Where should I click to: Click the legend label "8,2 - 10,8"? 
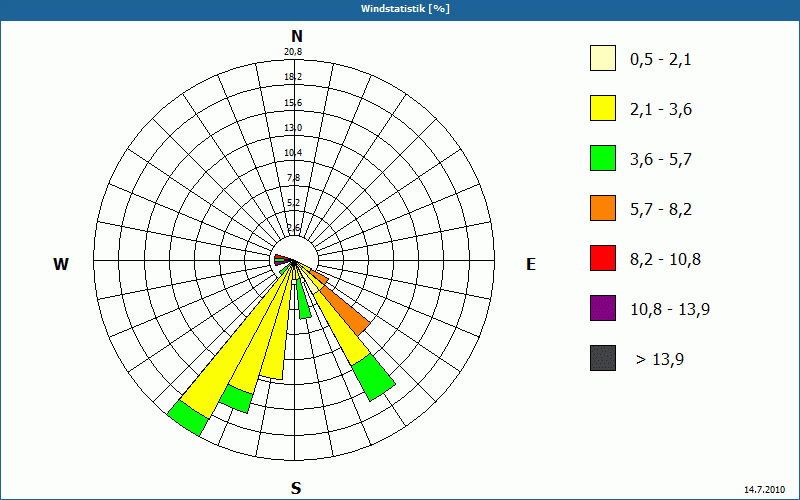click(x=665, y=260)
